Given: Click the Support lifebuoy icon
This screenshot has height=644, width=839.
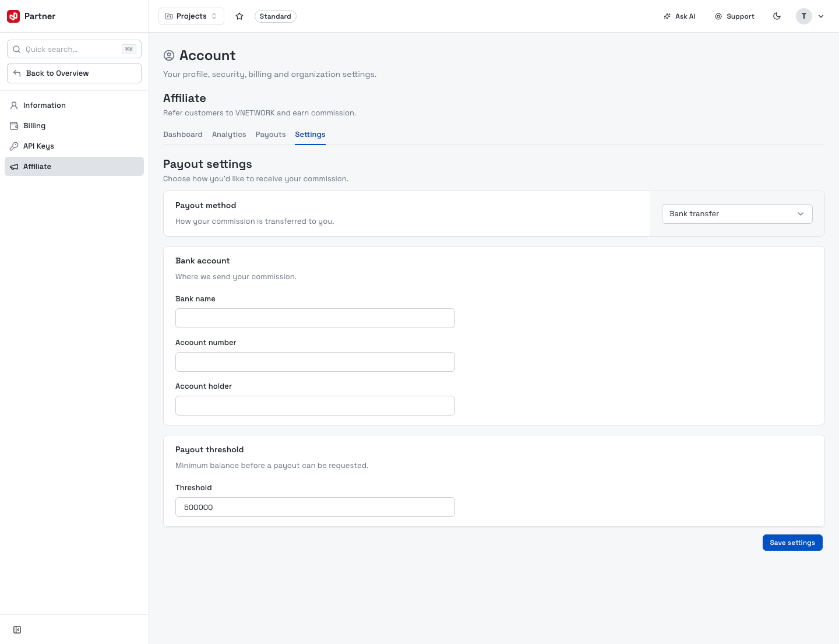Looking at the screenshot, I should (718, 16).
